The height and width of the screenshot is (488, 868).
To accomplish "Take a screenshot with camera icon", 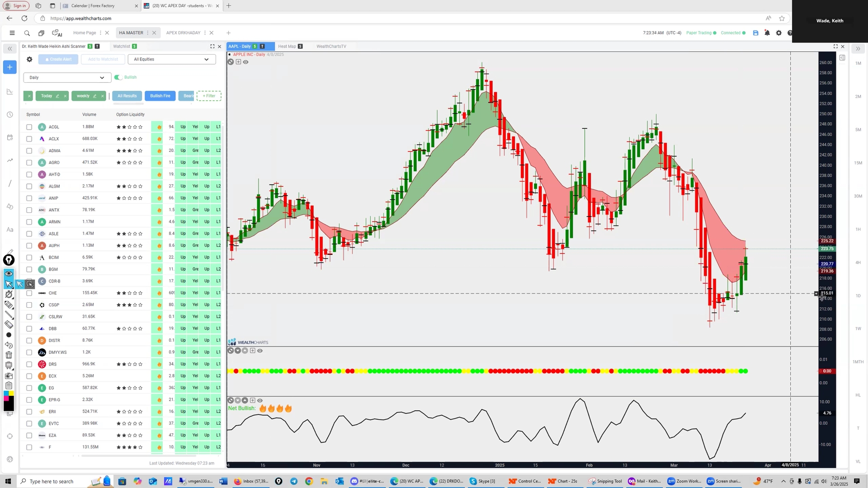I will coord(9,375).
